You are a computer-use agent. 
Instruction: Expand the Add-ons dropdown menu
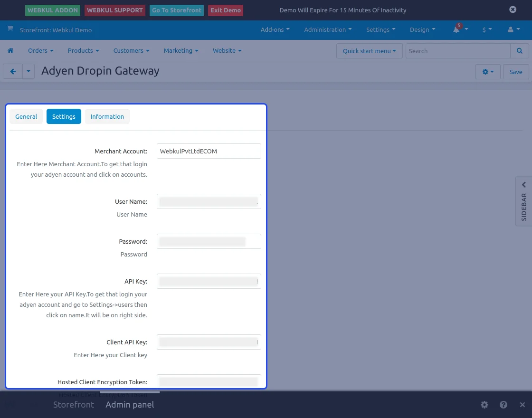275,29
